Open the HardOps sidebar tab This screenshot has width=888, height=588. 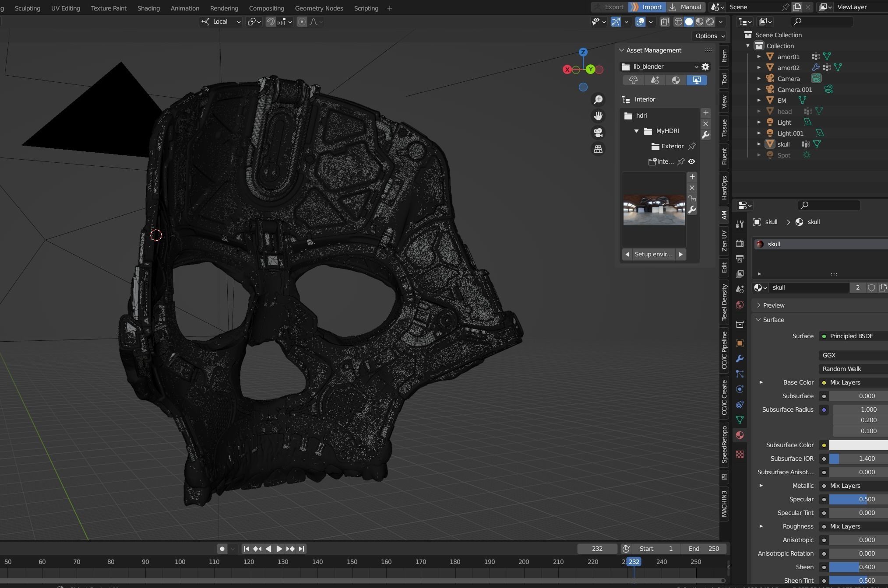click(x=724, y=188)
